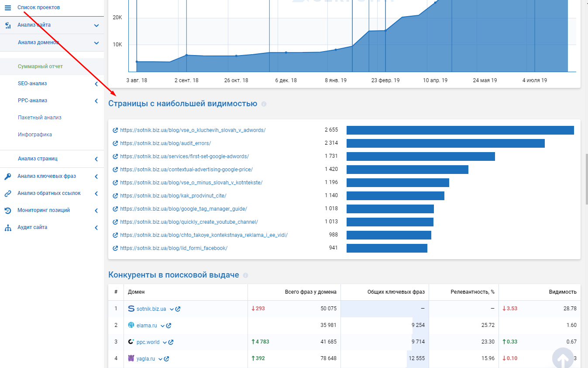Select Инфографика in the sidebar
This screenshot has width=588, height=368.
pos(35,135)
